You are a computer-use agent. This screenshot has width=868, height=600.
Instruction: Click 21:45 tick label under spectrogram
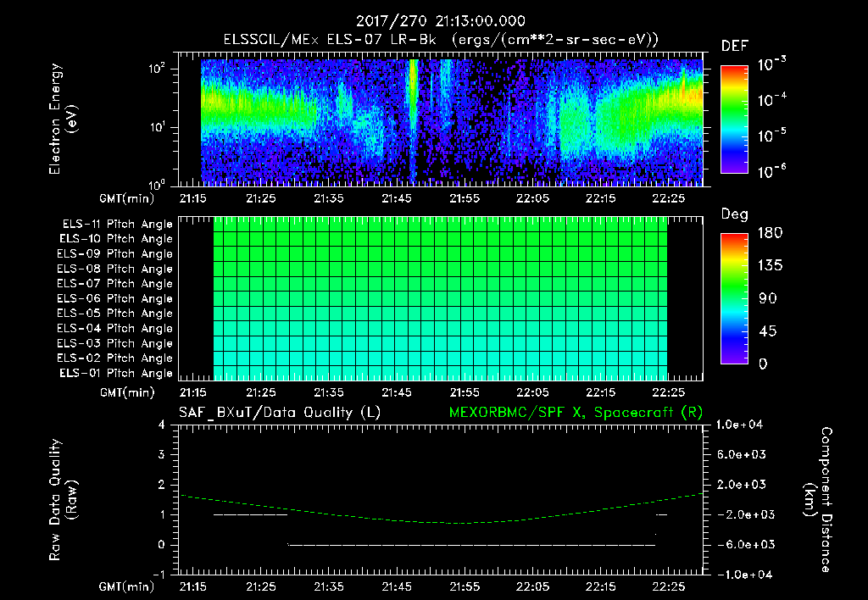397,198
